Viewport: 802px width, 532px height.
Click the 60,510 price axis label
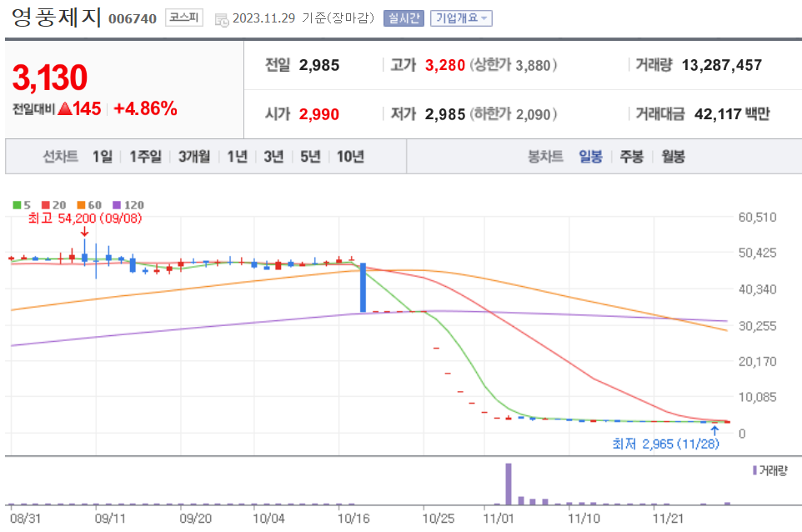tap(757, 218)
